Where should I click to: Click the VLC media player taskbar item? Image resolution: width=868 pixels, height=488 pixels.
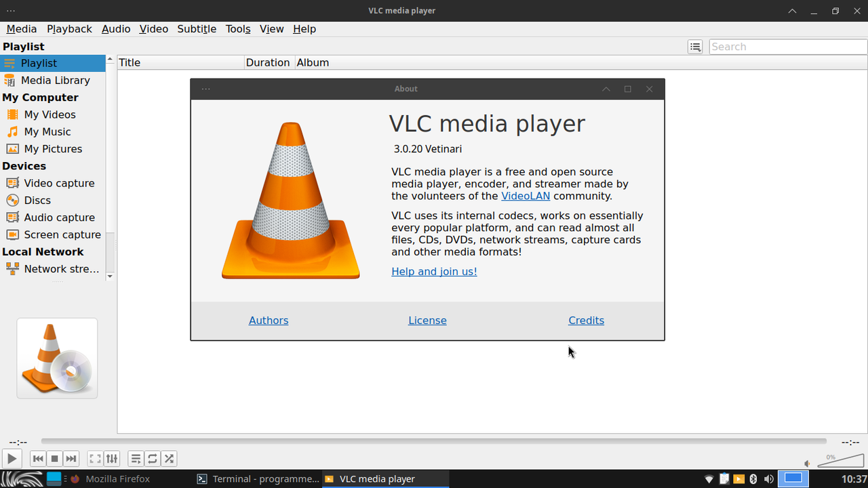[x=384, y=479]
